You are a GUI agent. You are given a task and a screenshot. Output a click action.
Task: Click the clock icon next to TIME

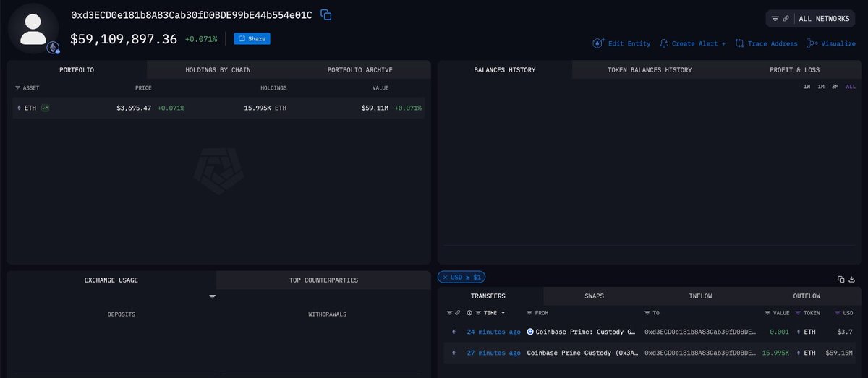pyautogui.click(x=469, y=313)
